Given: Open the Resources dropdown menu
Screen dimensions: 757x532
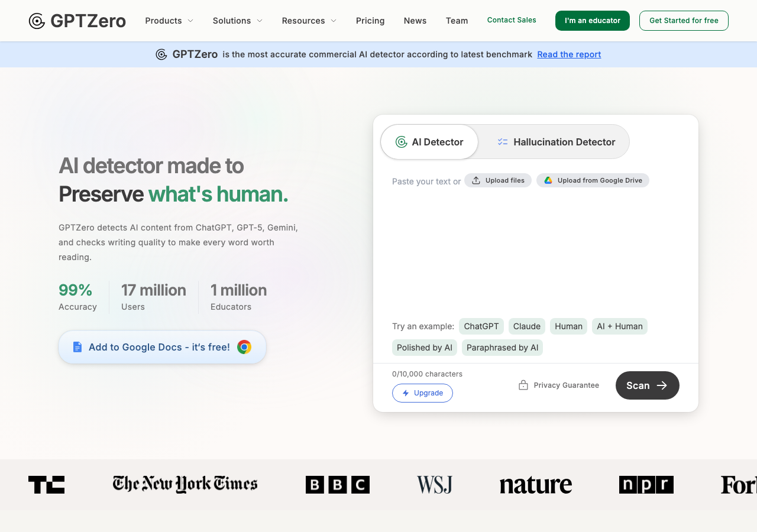Looking at the screenshot, I should pyautogui.click(x=309, y=21).
